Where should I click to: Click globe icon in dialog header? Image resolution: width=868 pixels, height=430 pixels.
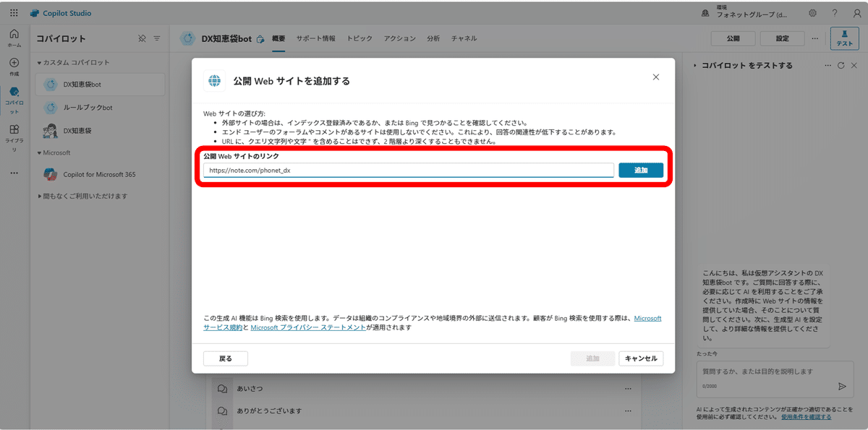coord(214,81)
